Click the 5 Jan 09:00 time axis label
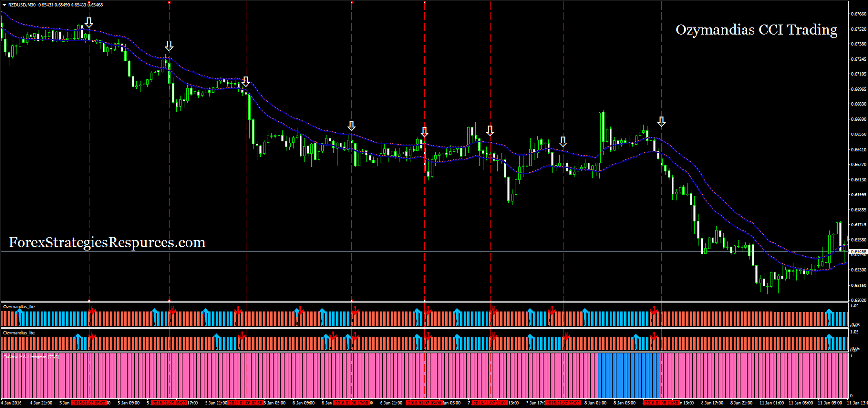The width and height of the screenshot is (868, 408). pos(129,403)
